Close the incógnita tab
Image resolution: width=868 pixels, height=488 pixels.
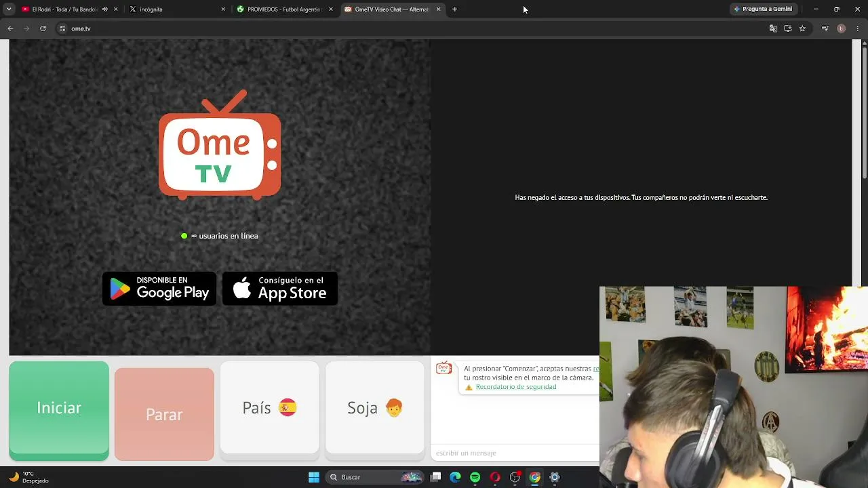[x=223, y=9]
